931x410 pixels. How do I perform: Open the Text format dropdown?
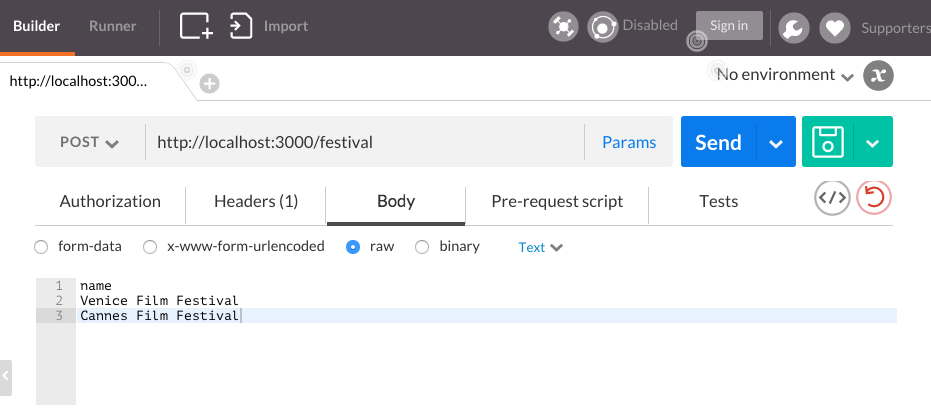point(540,247)
